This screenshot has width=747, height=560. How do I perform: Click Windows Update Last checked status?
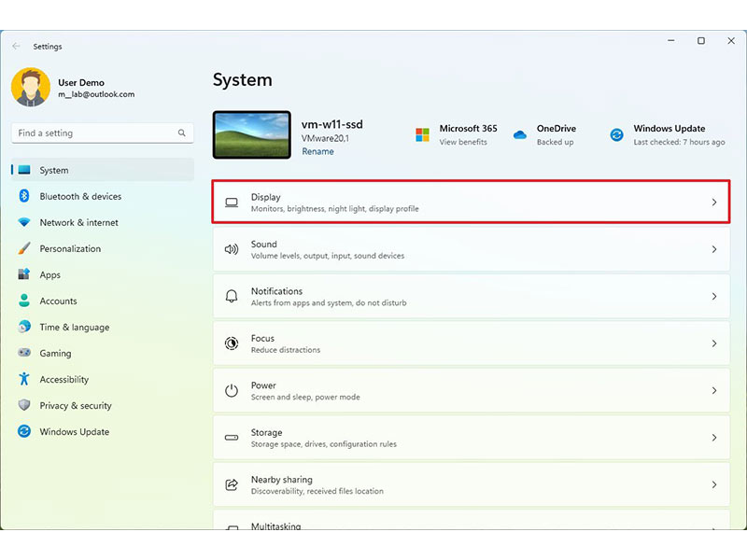(x=679, y=142)
